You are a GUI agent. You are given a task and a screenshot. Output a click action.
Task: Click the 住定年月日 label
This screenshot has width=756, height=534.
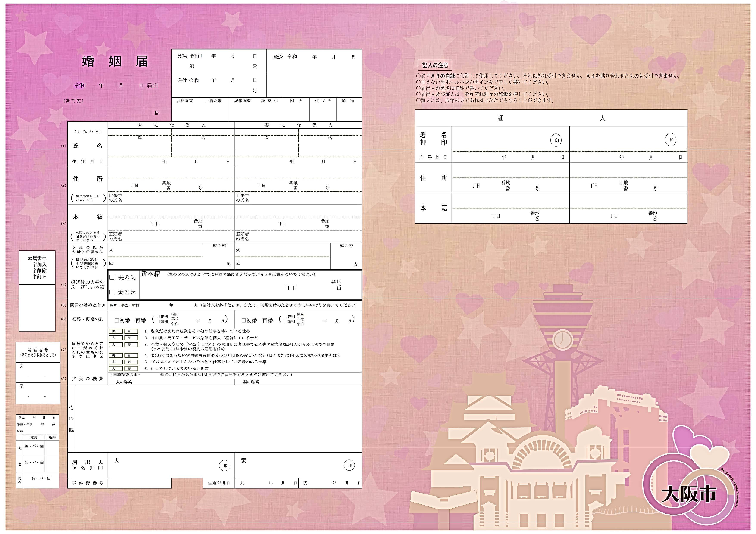coord(219,483)
